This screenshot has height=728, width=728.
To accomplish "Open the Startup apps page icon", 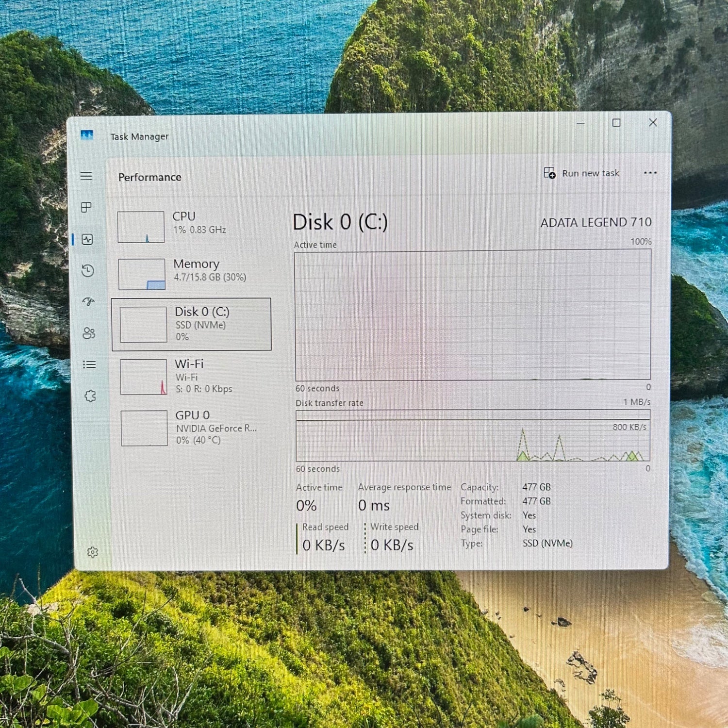I will point(88,302).
